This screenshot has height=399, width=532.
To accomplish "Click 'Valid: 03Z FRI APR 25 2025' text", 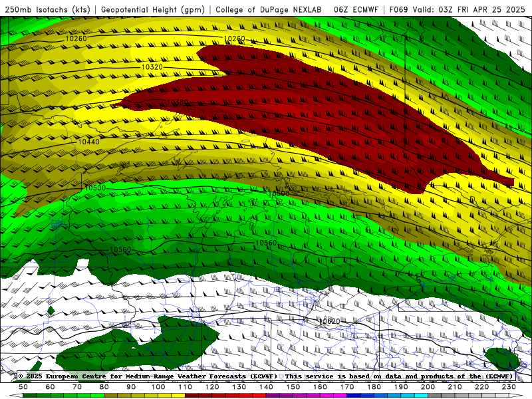I will 468,9.
